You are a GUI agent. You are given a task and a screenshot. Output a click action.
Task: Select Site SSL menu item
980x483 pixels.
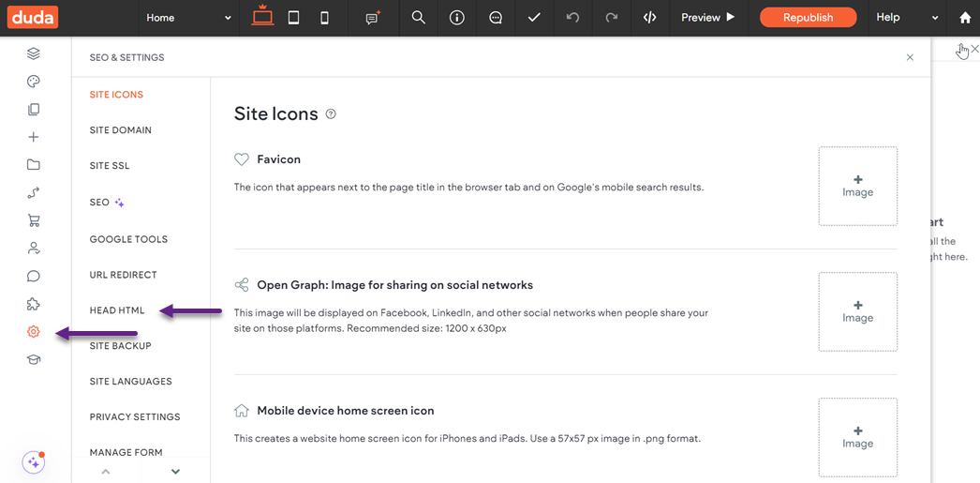[x=110, y=166]
